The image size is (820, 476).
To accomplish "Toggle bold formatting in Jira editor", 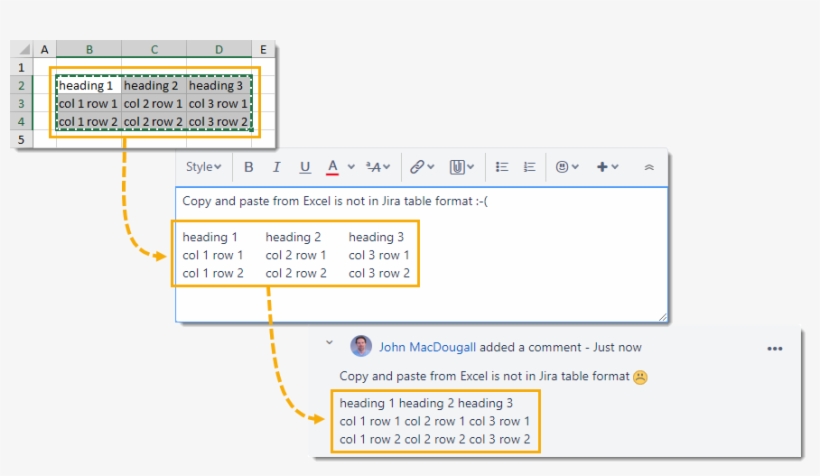I will tap(248, 167).
